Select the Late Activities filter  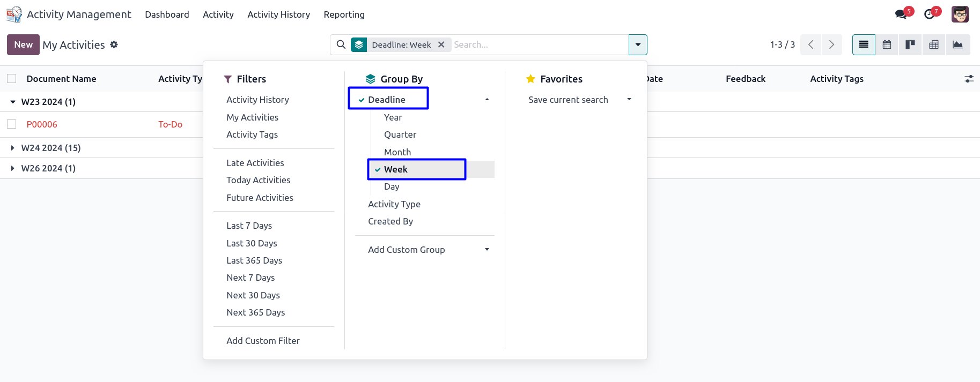click(255, 163)
